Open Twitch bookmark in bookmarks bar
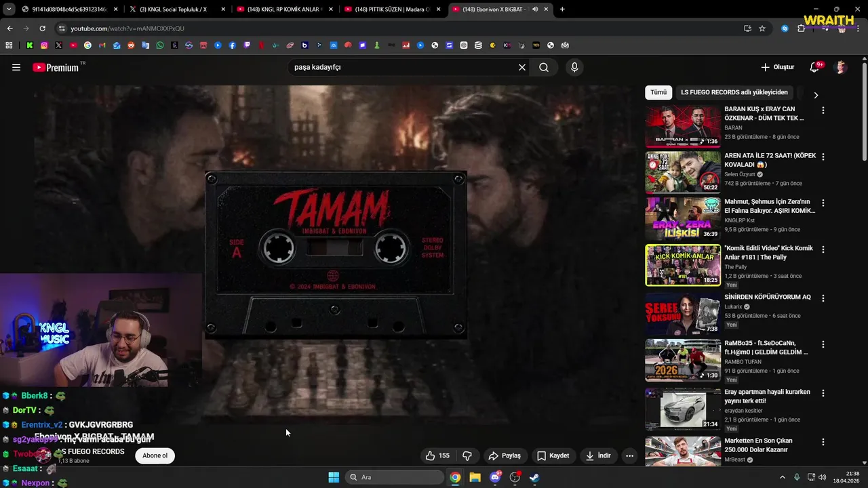 [x=247, y=45]
